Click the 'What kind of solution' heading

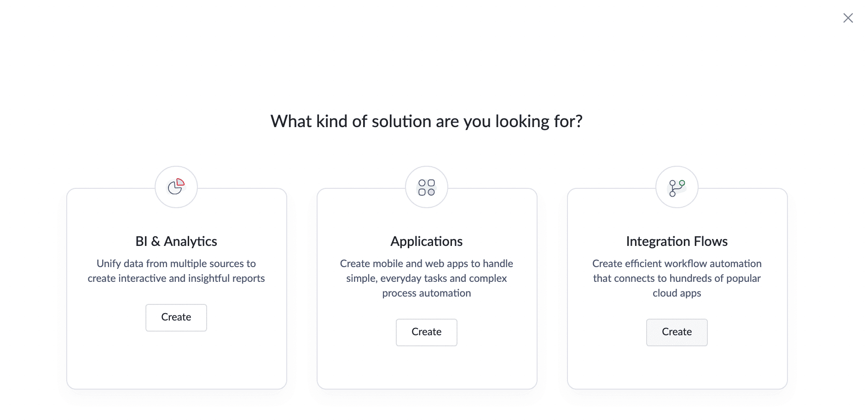pyautogui.click(x=426, y=122)
